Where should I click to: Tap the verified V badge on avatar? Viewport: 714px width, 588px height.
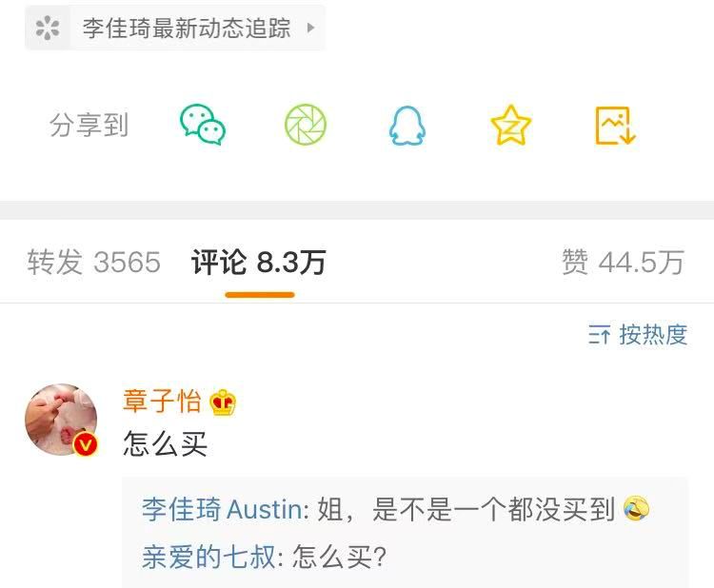[85, 443]
